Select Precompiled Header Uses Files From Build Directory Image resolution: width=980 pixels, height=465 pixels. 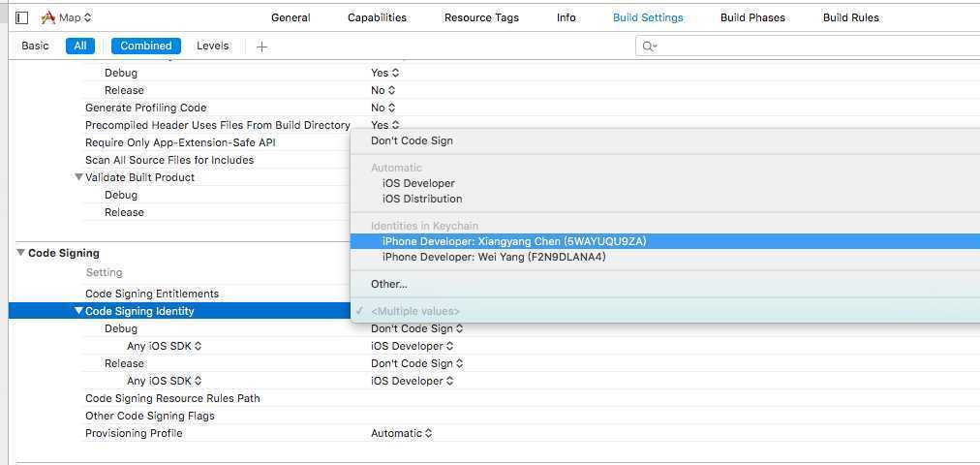(218, 125)
